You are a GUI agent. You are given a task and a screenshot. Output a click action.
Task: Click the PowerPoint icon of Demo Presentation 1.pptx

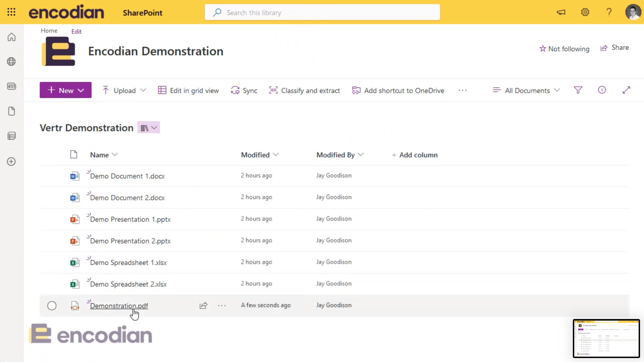coord(75,219)
